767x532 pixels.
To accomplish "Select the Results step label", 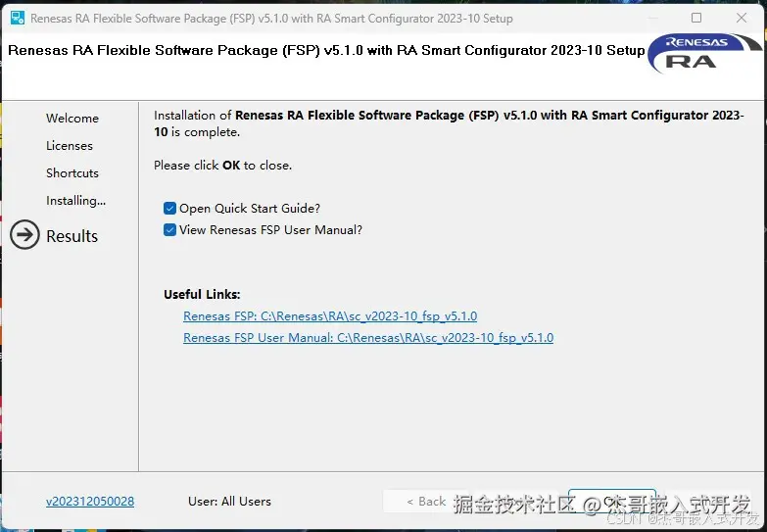I will click(x=72, y=236).
